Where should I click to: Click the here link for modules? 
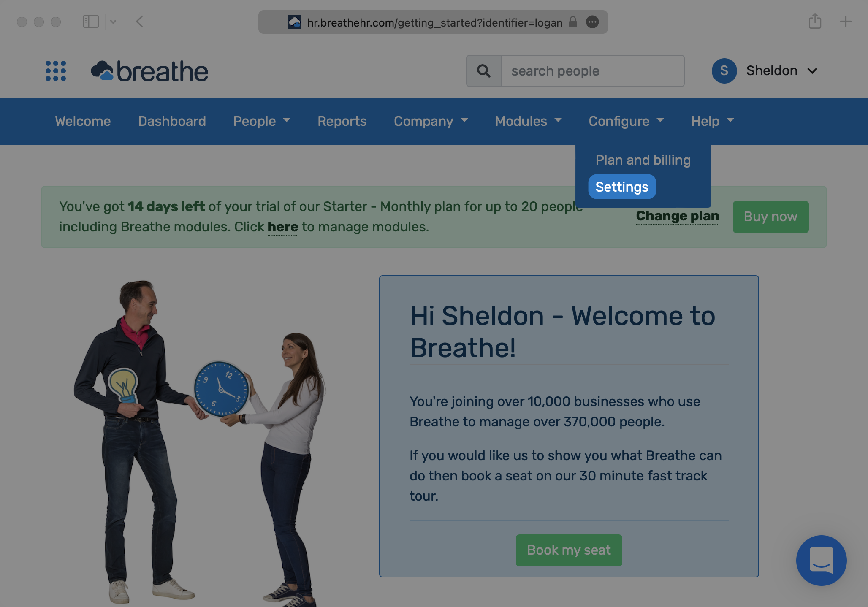click(x=282, y=227)
